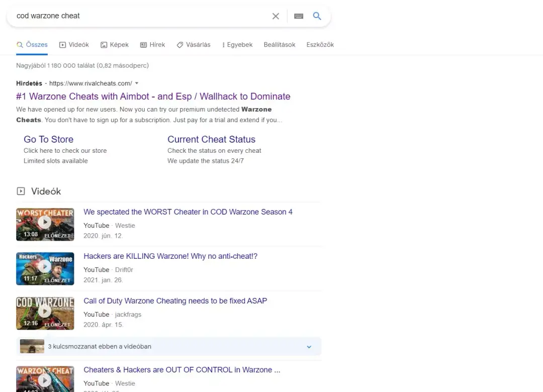Open 'Hackers are KILLING Warzone!' video link
This screenshot has height=392, width=543.
(170, 256)
